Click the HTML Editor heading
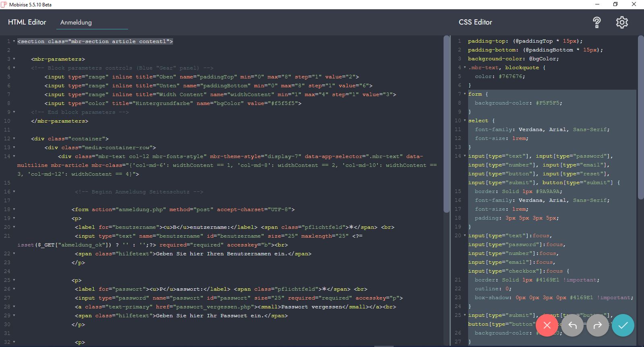Screen dimensions: 644x347 point(27,22)
